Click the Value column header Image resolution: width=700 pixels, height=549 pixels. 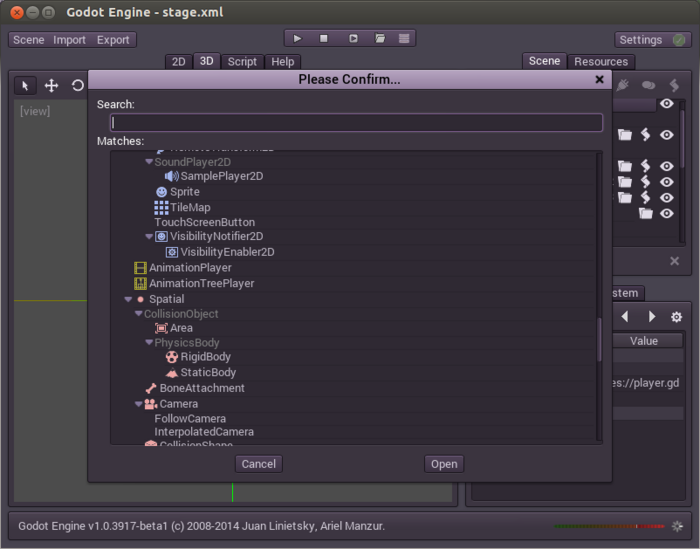[x=644, y=341]
